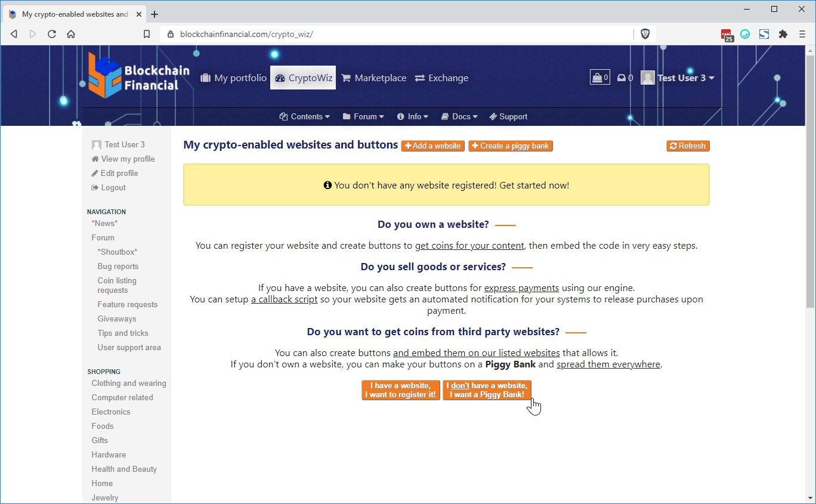Expand the Docs dropdown menu
Viewport: 816px width, 504px height.
(x=459, y=117)
